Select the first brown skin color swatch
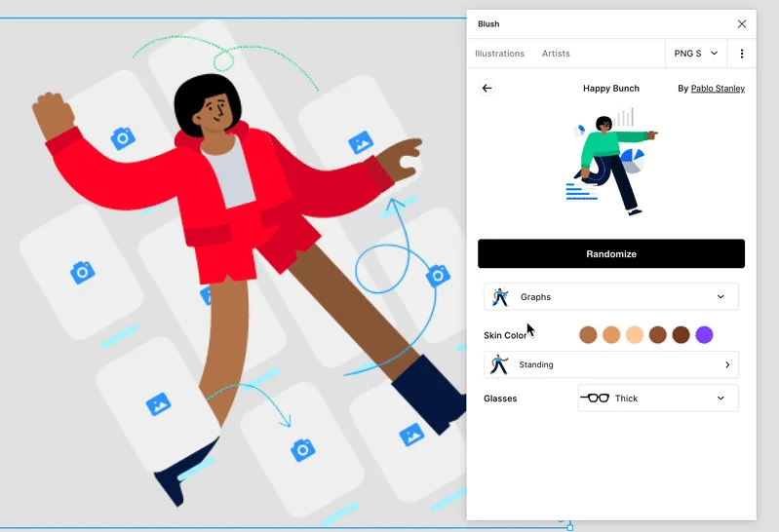The image size is (779, 532). point(588,335)
